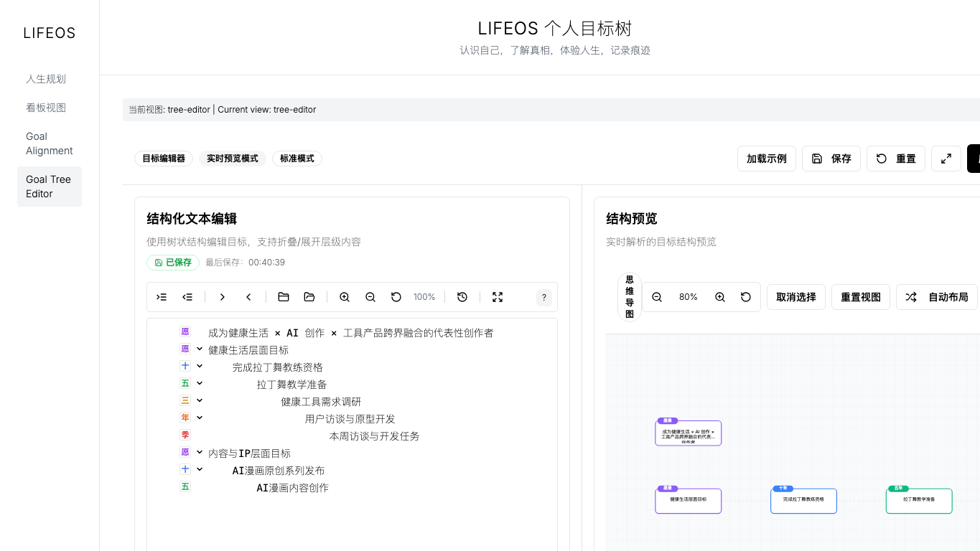Click the closed-folder collapse-all icon
The height and width of the screenshot is (551, 980).
(x=283, y=296)
